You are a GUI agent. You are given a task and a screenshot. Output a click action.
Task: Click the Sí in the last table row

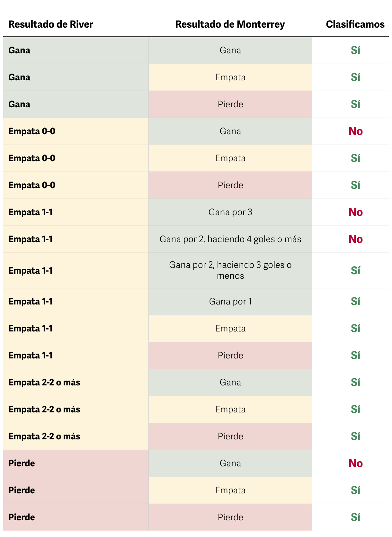355,517
